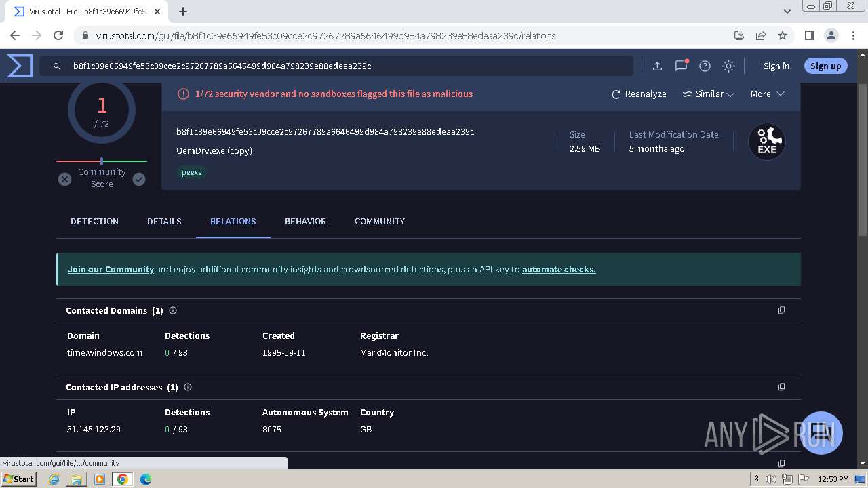Vote positive with community checkmark icon
The width and height of the screenshot is (868, 488).
139,179
